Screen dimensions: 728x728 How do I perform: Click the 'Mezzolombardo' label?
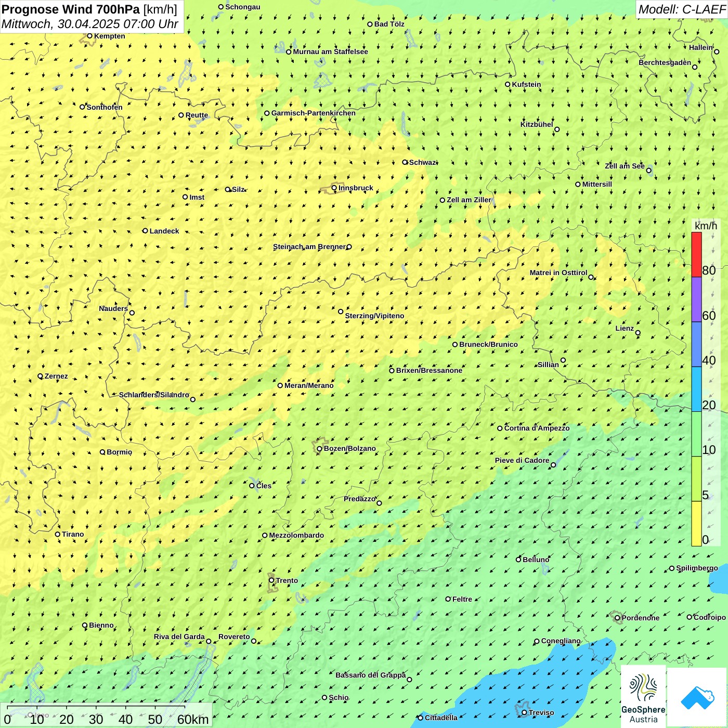point(296,535)
